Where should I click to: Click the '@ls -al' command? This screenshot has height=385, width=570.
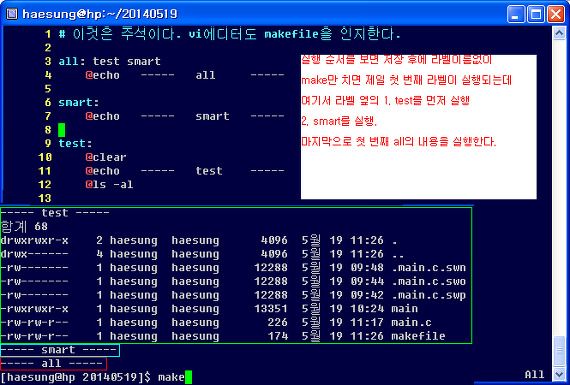tap(109, 184)
